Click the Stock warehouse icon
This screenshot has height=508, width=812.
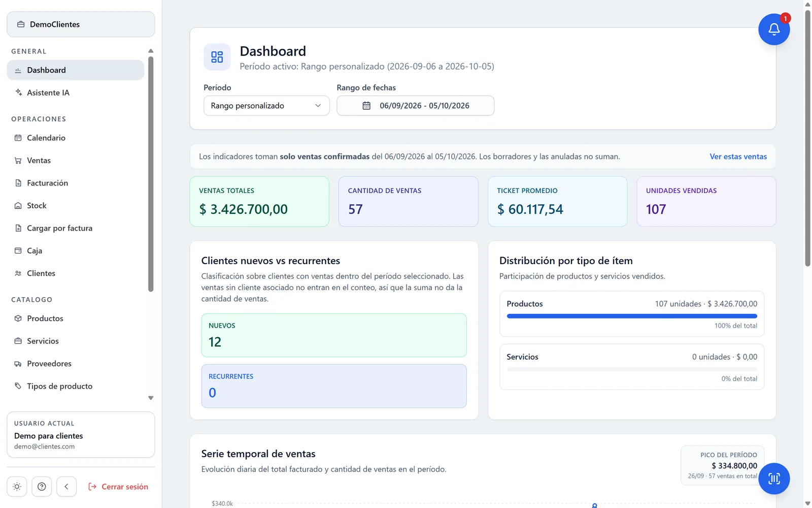click(18, 206)
